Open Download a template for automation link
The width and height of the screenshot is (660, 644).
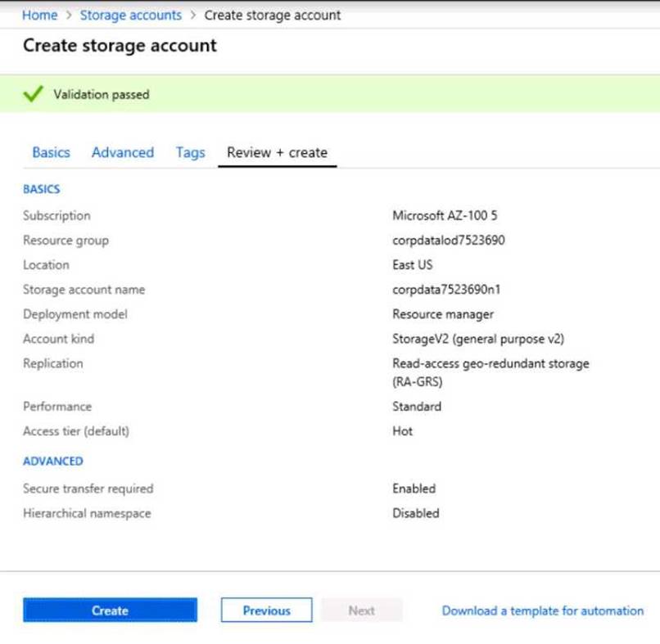pos(543,610)
